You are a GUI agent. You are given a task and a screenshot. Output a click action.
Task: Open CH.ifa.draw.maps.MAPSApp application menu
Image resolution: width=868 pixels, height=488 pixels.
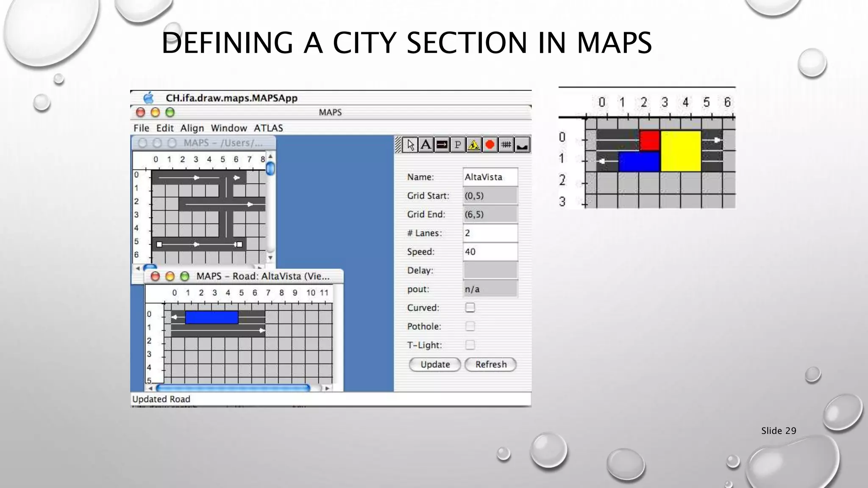(x=231, y=98)
